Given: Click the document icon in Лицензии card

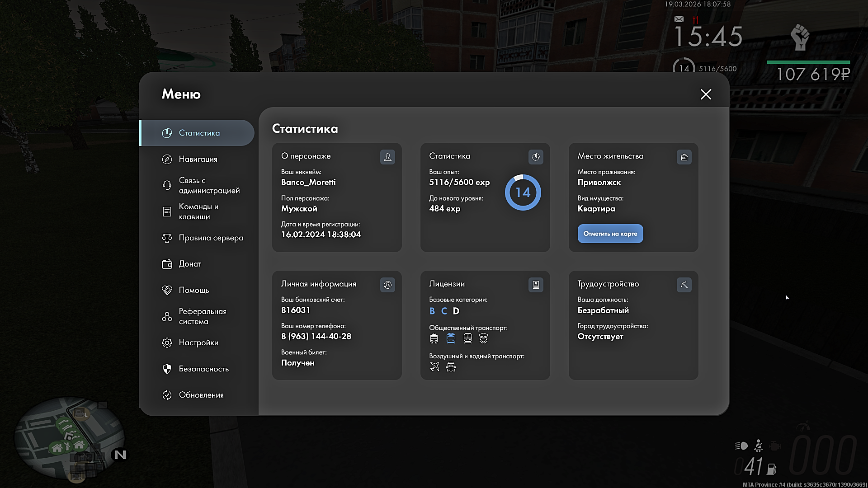Looking at the screenshot, I should pyautogui.click(x=536, y=285).
